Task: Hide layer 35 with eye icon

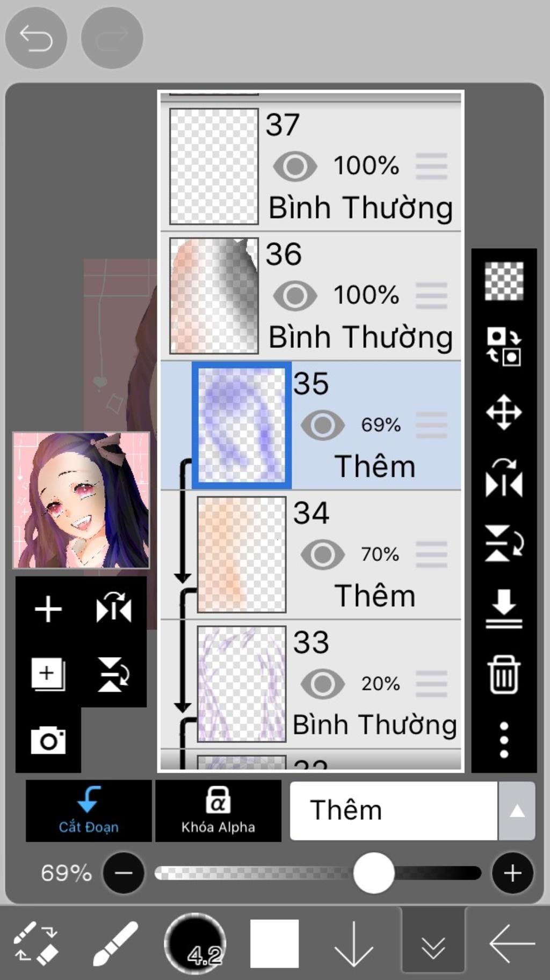Action: 323,425
